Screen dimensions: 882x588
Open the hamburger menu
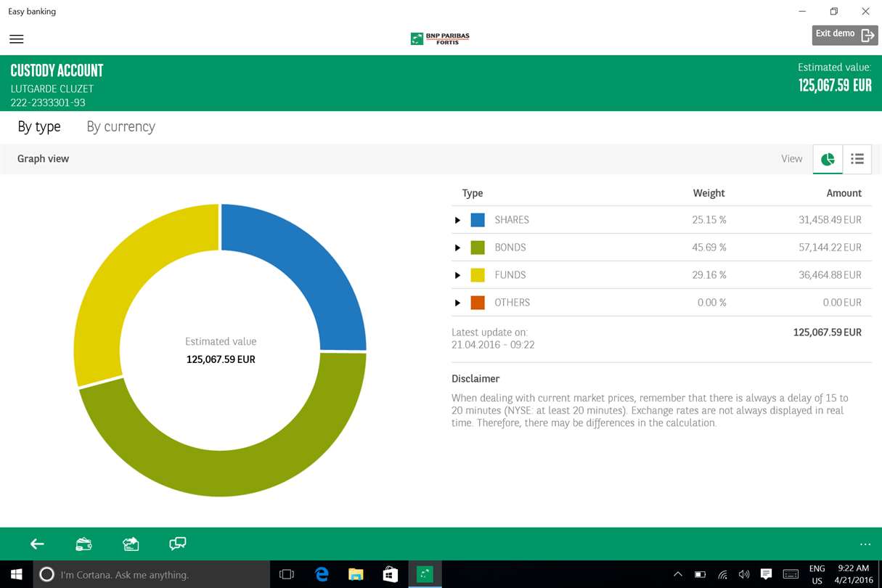tap(16, 39)
